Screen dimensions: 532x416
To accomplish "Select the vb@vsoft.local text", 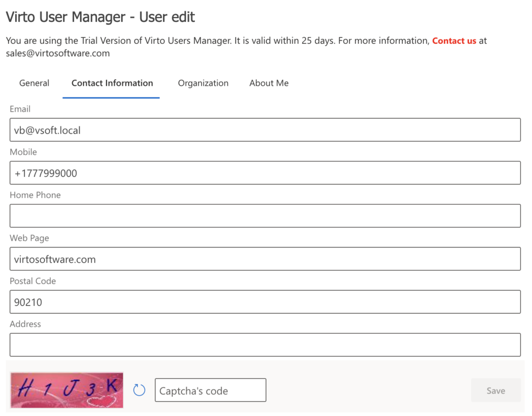I will point(46,130).
